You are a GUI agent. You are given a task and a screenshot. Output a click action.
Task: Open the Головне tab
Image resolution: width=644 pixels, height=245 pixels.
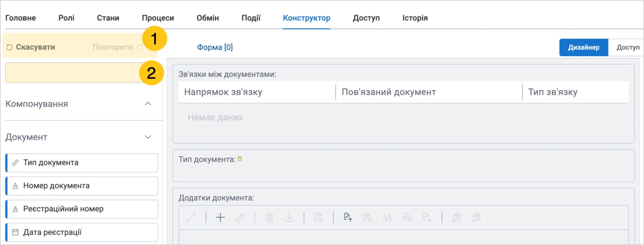point(20,18)
